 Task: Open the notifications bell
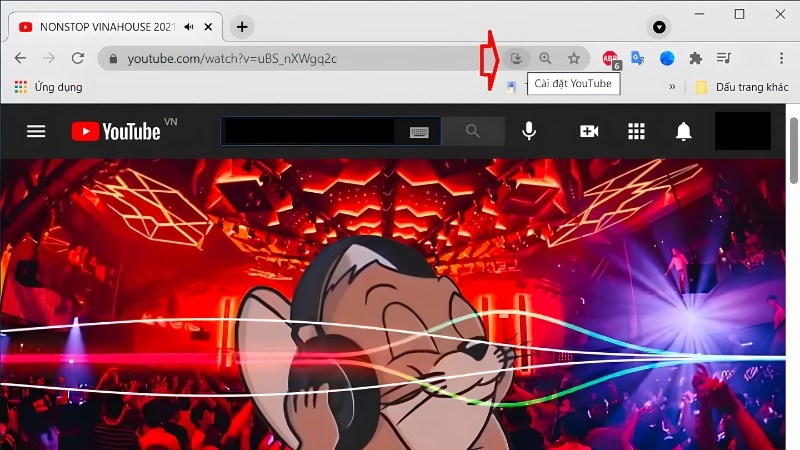[684, 132]
